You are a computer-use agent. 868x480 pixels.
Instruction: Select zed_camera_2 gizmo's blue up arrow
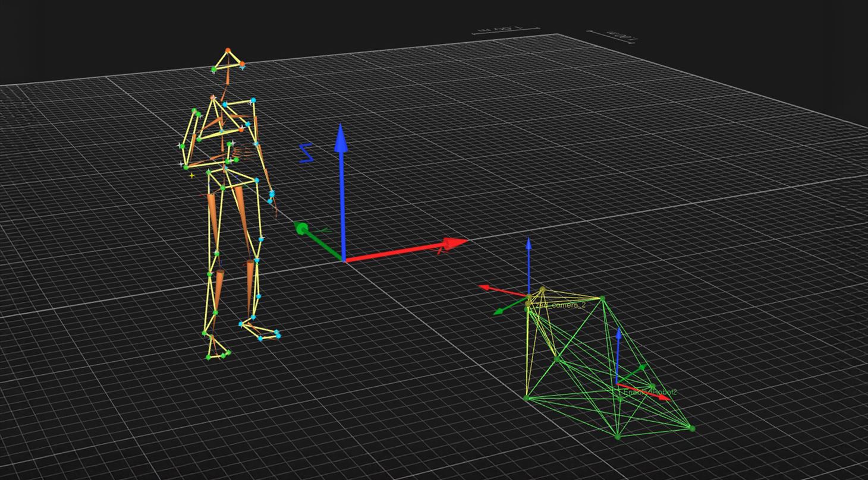click(x=529, y=266)
